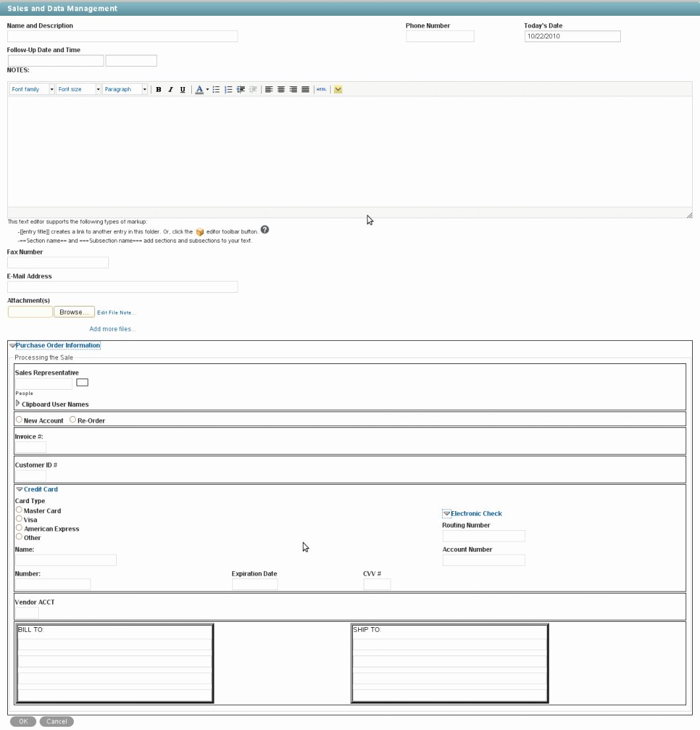Center align the text
Viewport: 700px width, 730px height.
281,90
